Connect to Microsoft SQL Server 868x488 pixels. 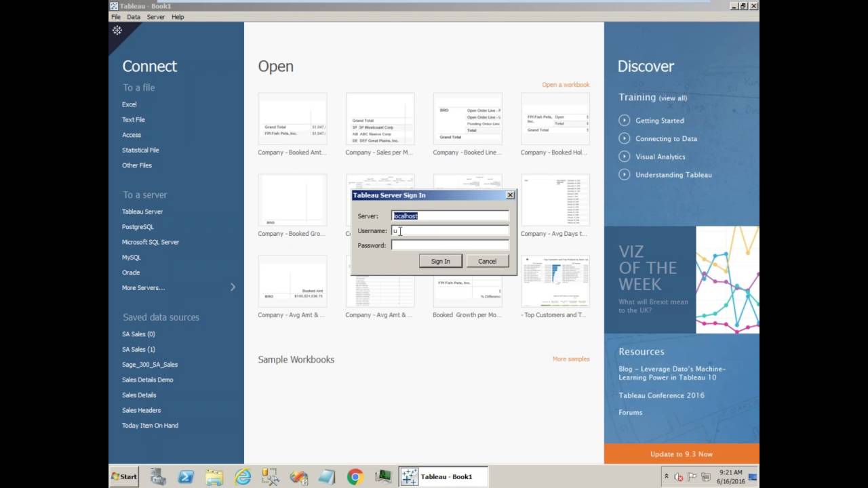pyautogui.click(x=151, y=242)
